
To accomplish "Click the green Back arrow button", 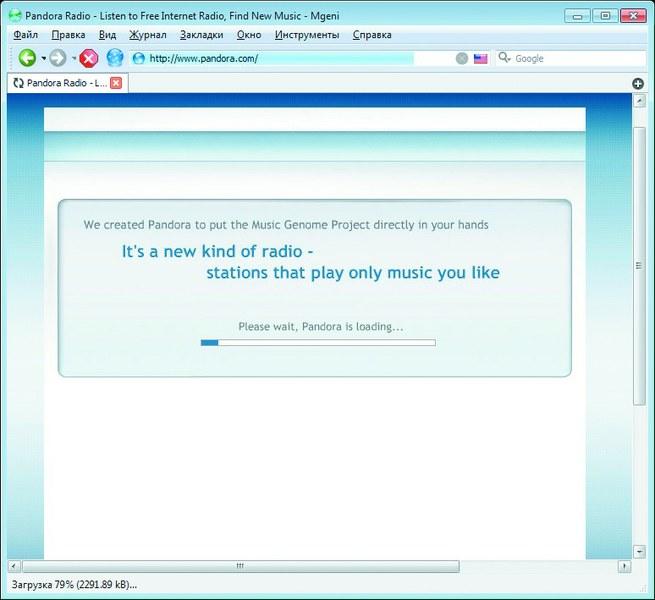I will [27, 58].
